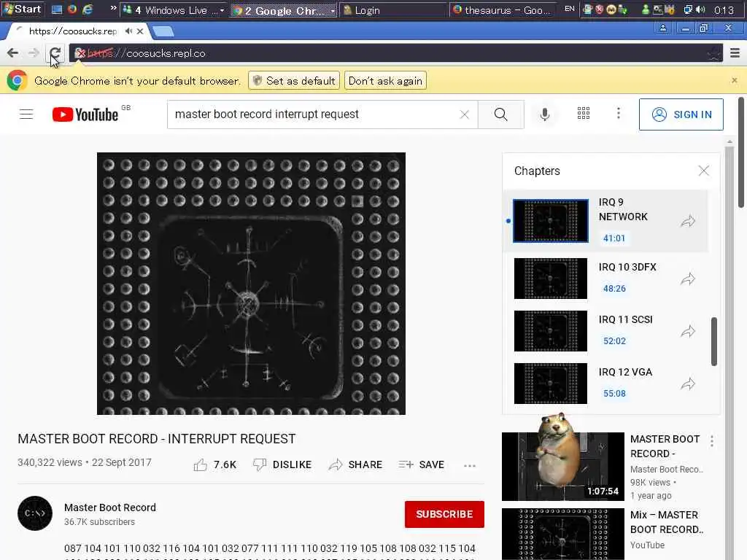Close the Chapters panel

pyautogui.click(x=704, y=171)
